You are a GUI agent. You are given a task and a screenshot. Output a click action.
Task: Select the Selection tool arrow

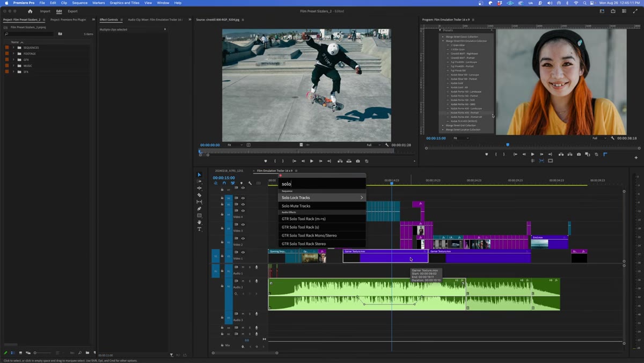[199, 175]
